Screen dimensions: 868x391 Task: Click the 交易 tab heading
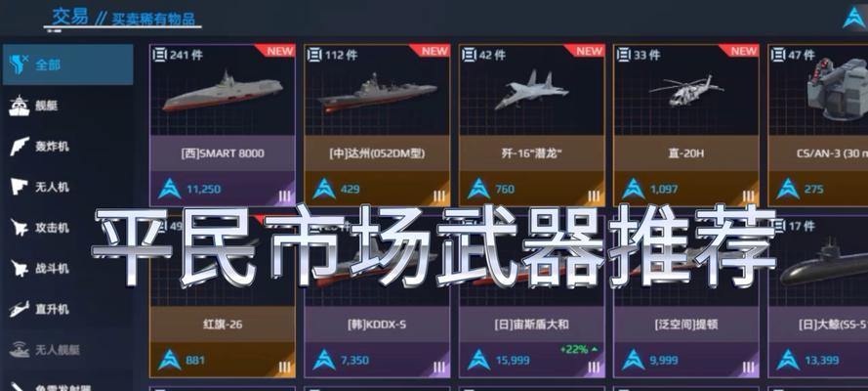tap(69, 16)
